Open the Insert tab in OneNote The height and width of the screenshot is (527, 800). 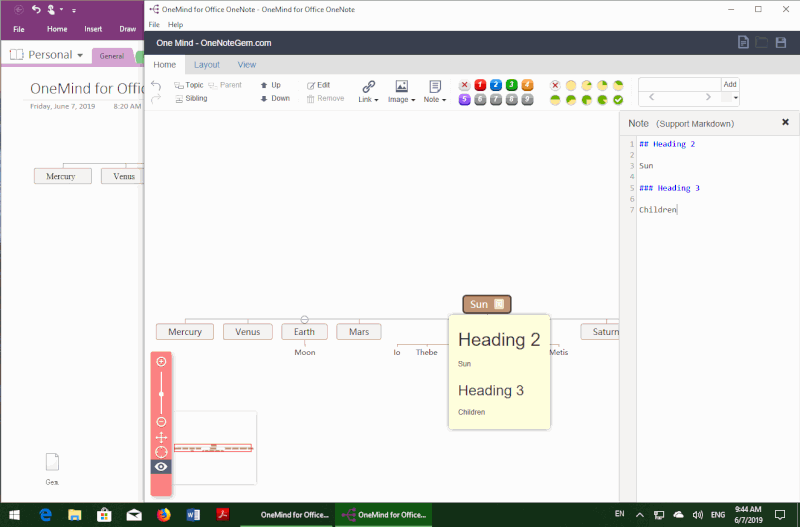tap(93, 29)
